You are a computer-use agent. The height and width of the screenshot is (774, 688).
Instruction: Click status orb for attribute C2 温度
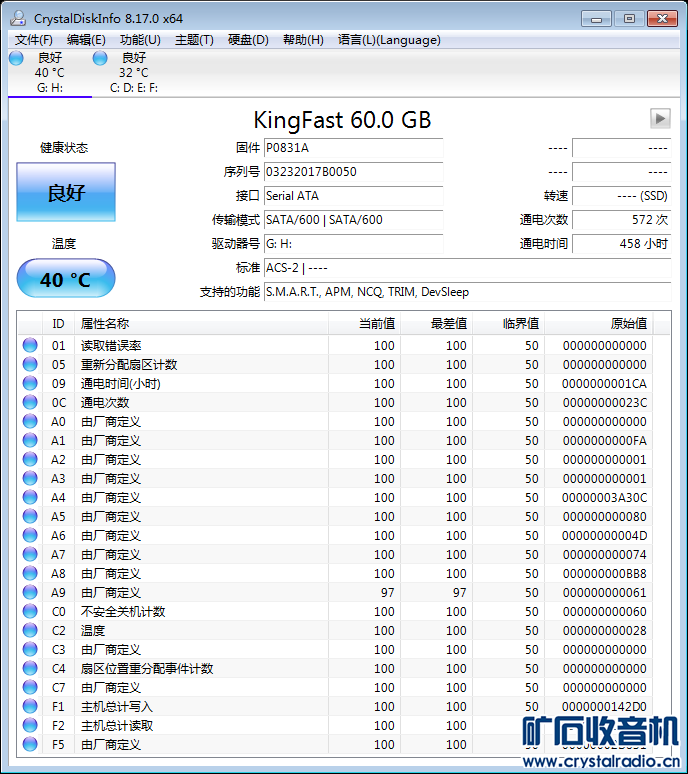pyautogui.click(x=30, y=631)
